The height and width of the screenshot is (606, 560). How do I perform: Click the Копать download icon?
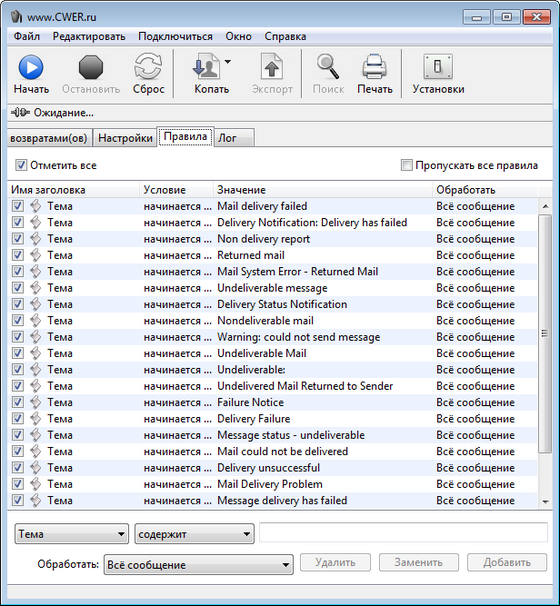(207, 67)
